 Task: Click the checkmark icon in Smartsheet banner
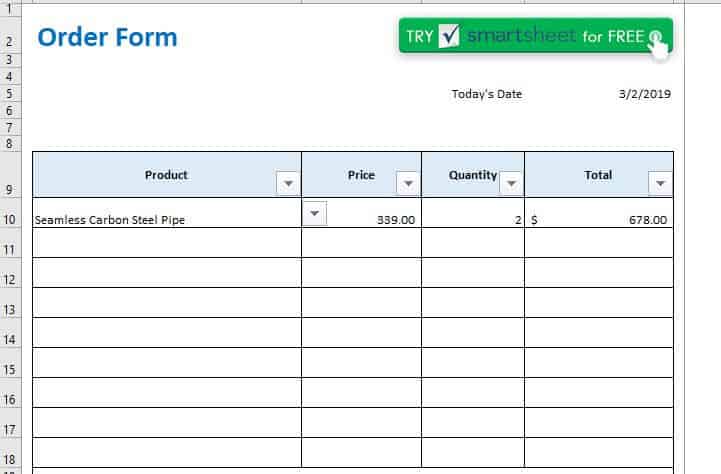(x=449, y=37)
